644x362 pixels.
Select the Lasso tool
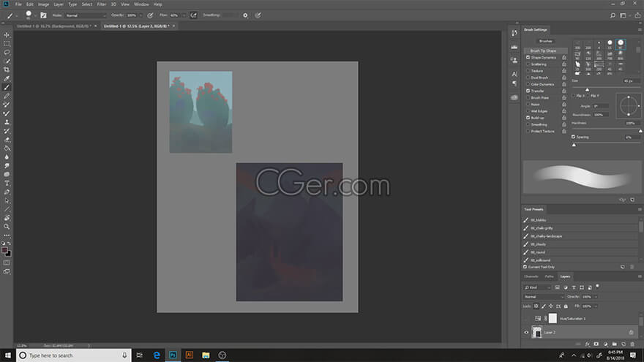point(7,53)
